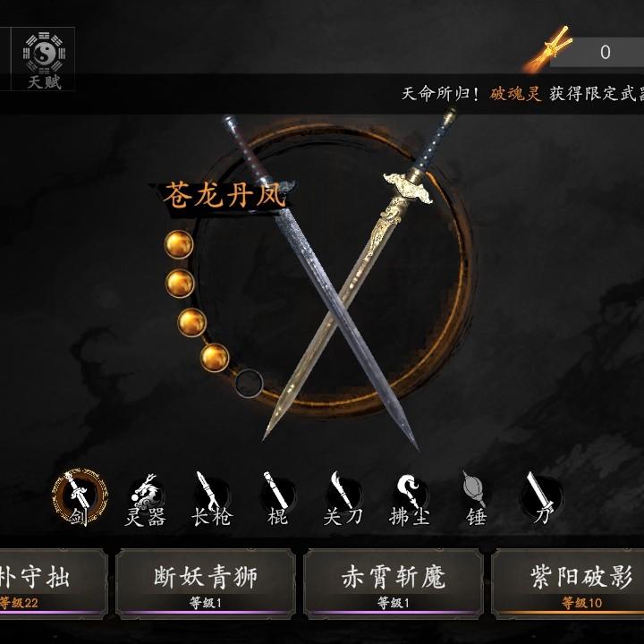Select the 剑 sword weapon category
644x644 pixels.
pos(80,497)
